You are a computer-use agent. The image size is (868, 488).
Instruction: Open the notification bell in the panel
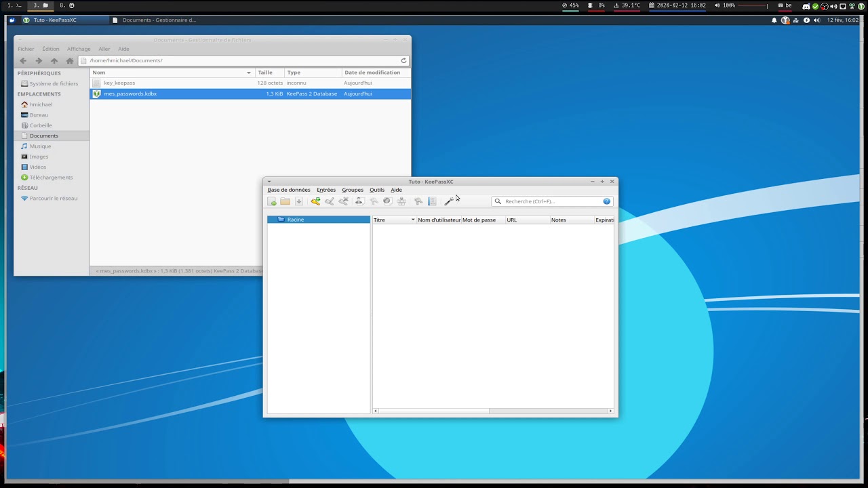pos(774,20)
